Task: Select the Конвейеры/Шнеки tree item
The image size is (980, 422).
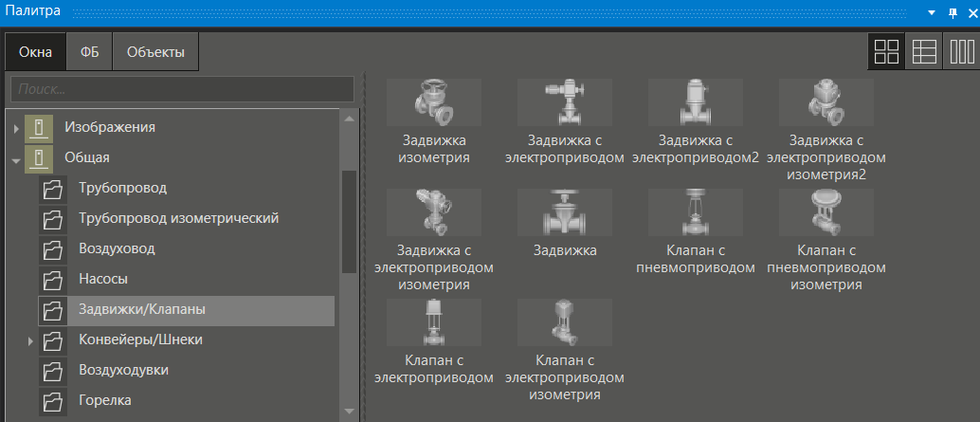Action: [140, 339]
